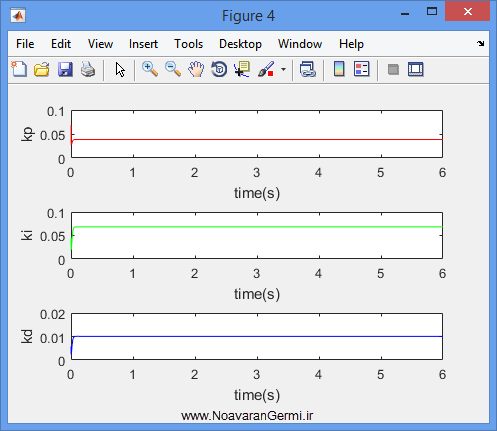Viewport: 497px width, 431px height.
Task: Print the figure using printer icon
Action: click(88, 70)
